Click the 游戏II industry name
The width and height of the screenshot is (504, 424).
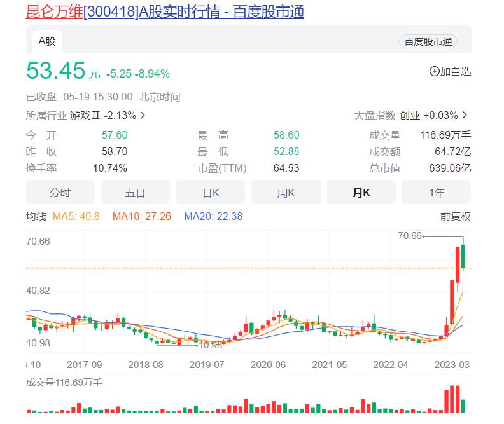[x=85, y=115]
